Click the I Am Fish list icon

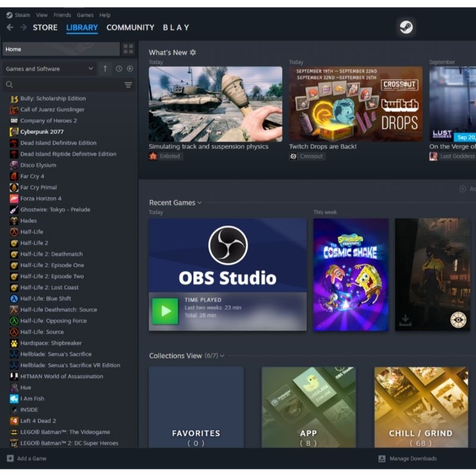(14, 399)
